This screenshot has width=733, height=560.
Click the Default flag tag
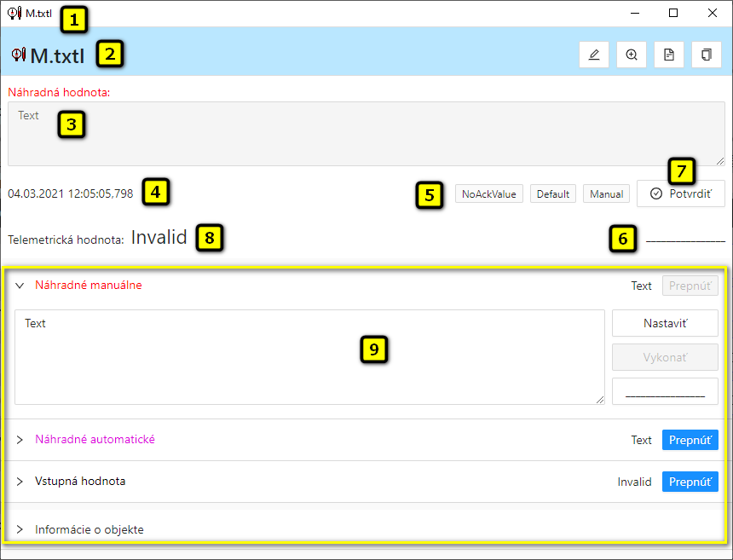point(552,194)
